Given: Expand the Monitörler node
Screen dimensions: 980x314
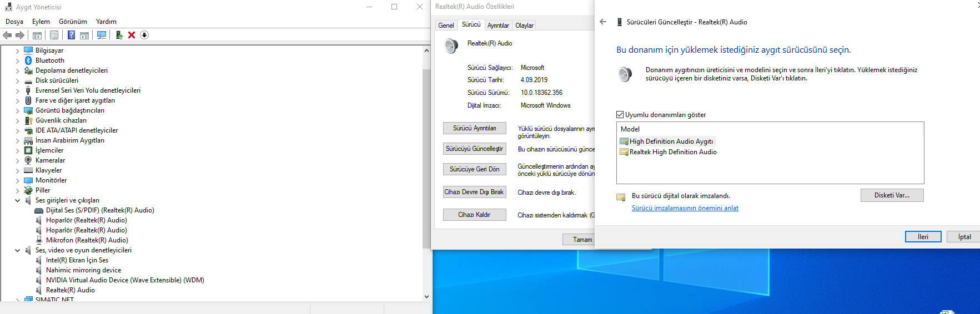Looking at the screenshot, I should click(17, 180).
